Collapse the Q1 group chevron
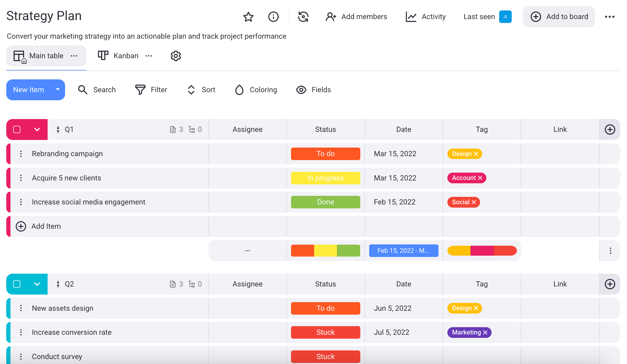 [x=37, y=130]
